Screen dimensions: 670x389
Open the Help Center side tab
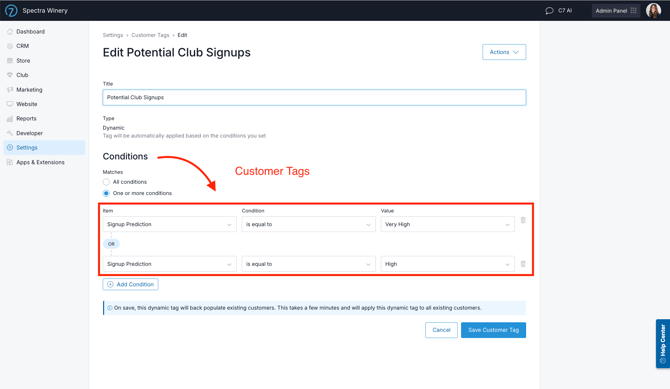click(663, 344)
